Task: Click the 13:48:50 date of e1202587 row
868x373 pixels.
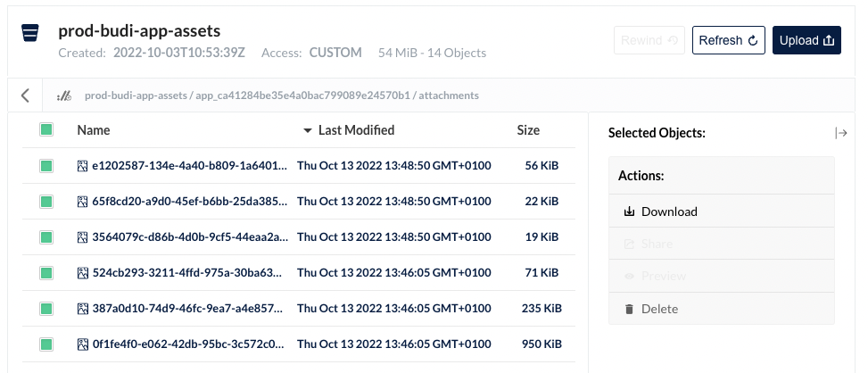Action: coord(394,165)
